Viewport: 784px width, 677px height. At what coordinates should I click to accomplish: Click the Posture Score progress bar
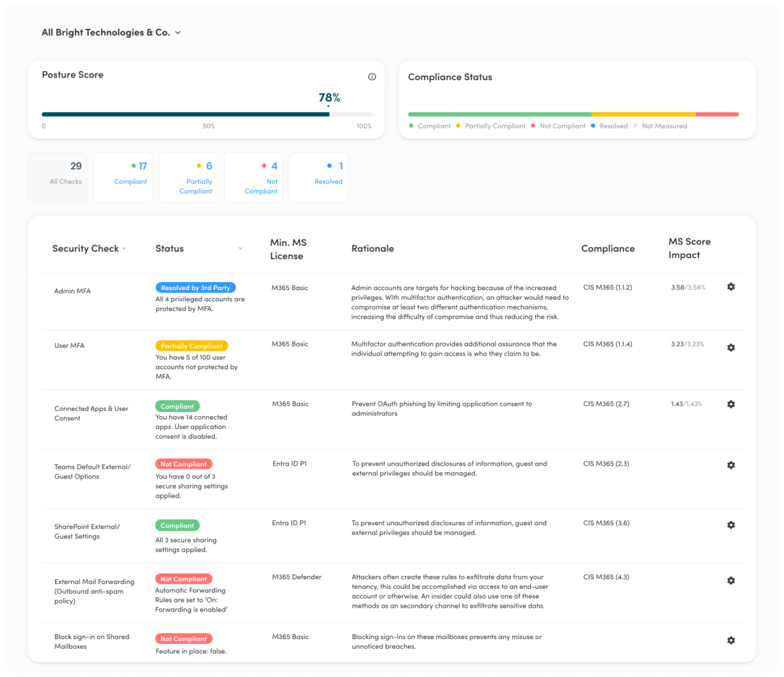(x=207, y=114)
